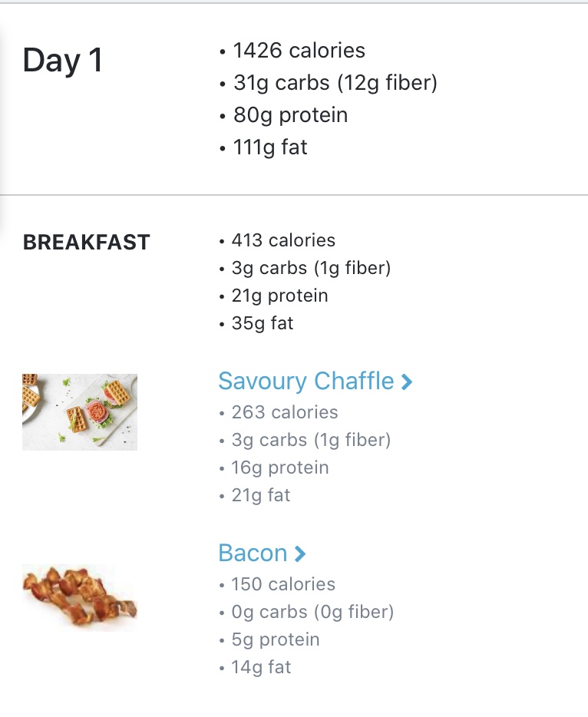Select the Savoury Chaffle waffle thumbnail
This screenshot has height=717, width=588.
[x=80, y=411]
